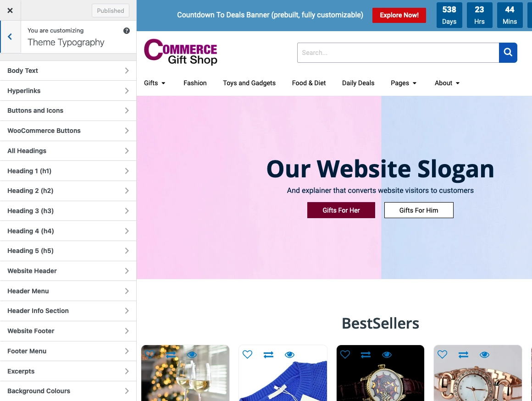Click quick view eye icon on rose gold watch

tap(484, 355)
